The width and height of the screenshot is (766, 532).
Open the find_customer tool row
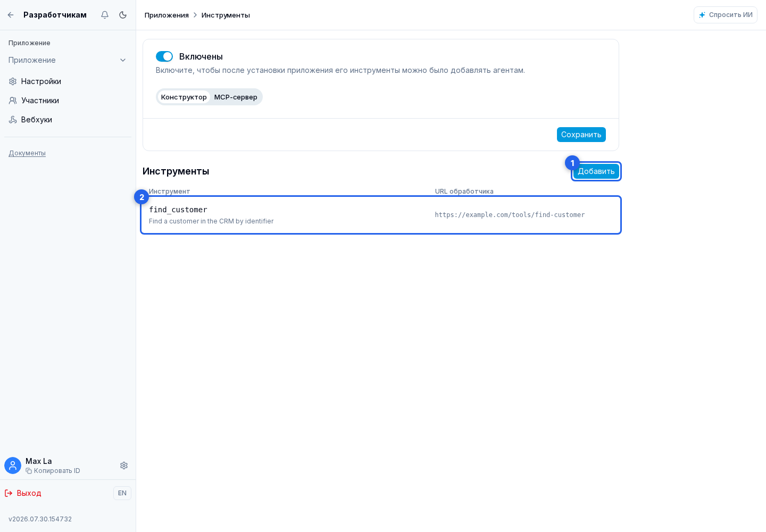click(381, 215)
